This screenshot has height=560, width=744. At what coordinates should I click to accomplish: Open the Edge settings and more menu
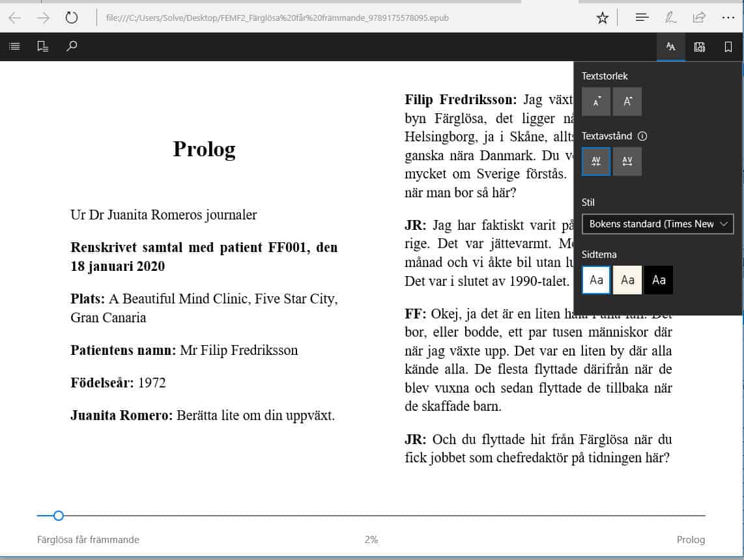pyautogui.click(x=728, y=18)
